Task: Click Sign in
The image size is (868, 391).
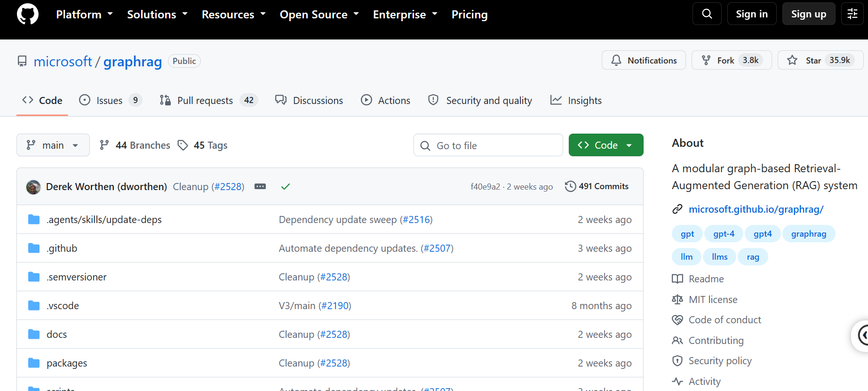Action: click(x=752, y=14)
